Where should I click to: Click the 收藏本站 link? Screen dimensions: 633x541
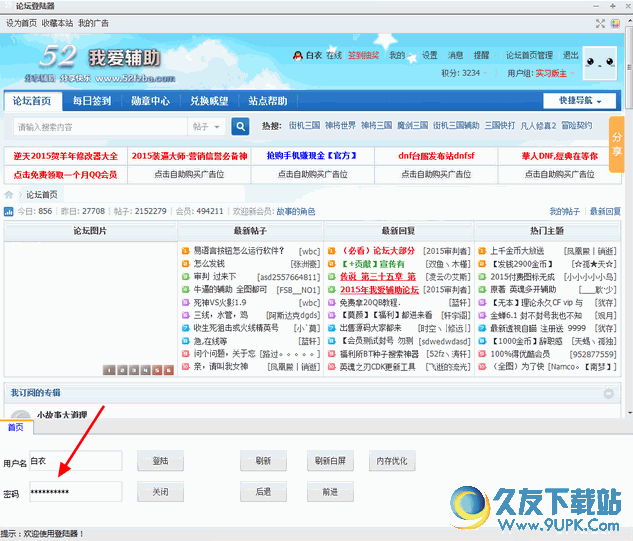57,23
